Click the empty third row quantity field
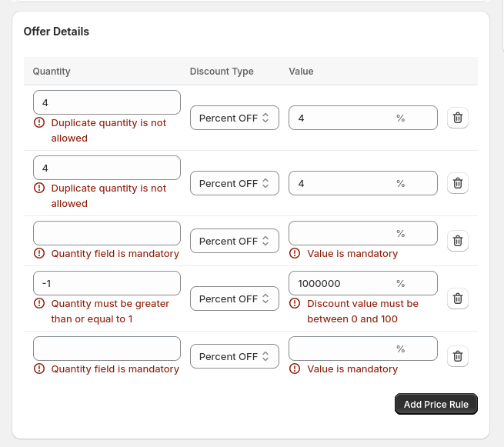504x447 pixels. point(106,233)
